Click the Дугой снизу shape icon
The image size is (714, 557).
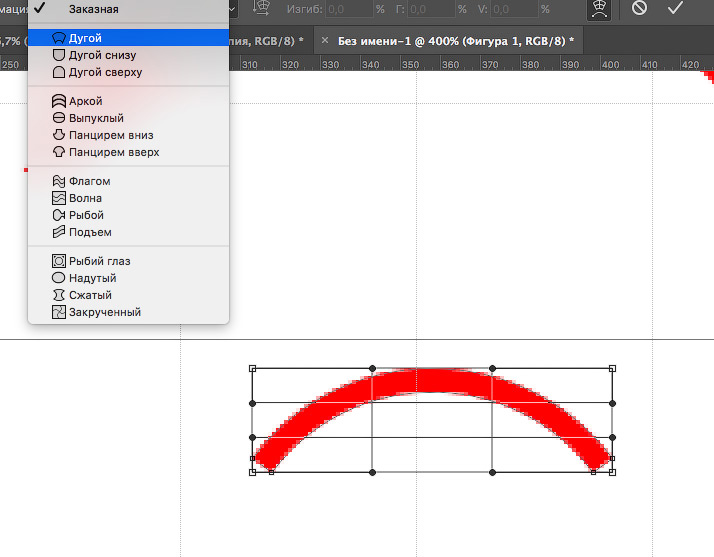[59, 55]
